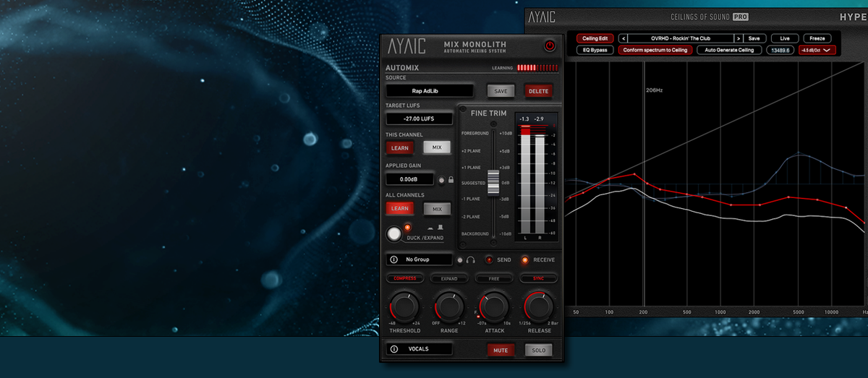Click the Target LUFS value field
The image size is (868, 378).
tap(419, 119)
